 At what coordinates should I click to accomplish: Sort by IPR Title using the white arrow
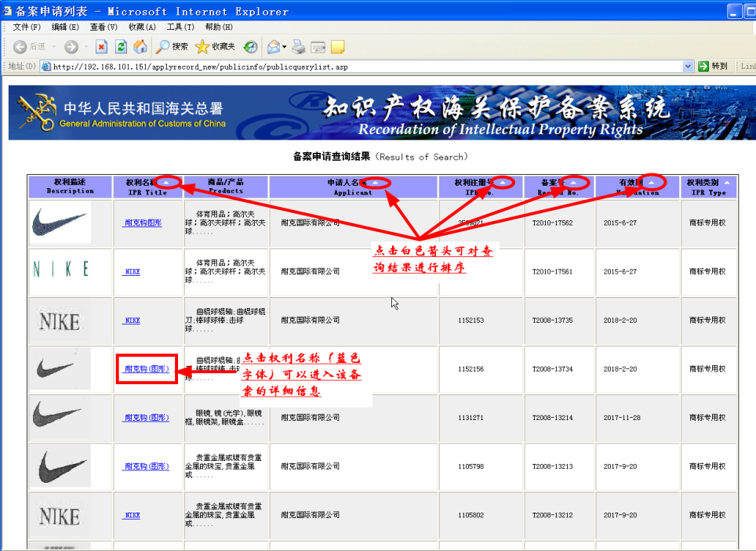(165, 183)
